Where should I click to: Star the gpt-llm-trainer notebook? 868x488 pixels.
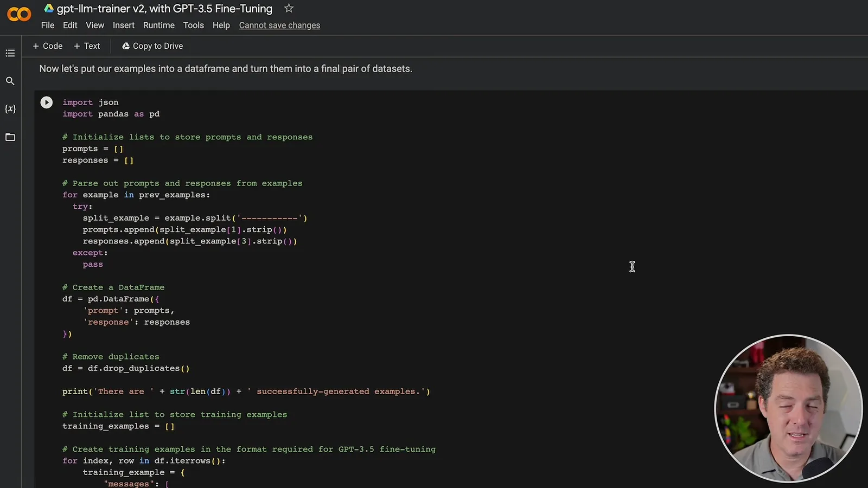tap(289, 8)
